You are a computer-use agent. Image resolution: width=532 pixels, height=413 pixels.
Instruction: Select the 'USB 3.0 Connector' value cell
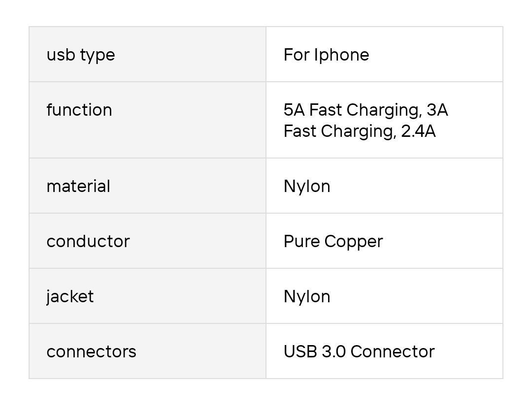[384, 351]
